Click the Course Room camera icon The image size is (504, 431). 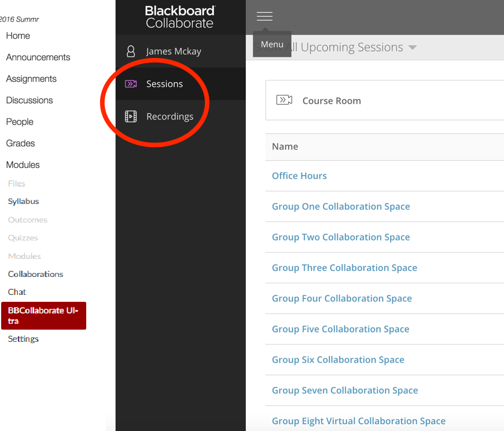[x=284, y=100]
